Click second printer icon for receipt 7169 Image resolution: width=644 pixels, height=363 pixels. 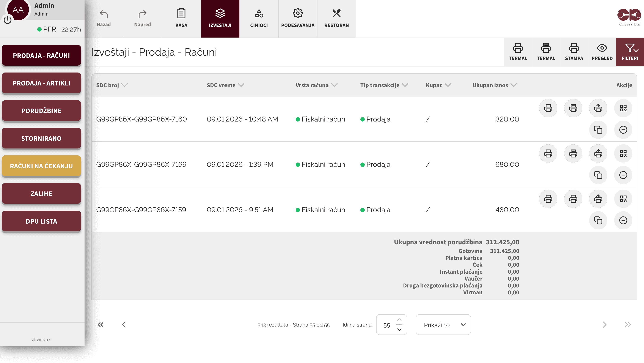[x=573, y=153]
